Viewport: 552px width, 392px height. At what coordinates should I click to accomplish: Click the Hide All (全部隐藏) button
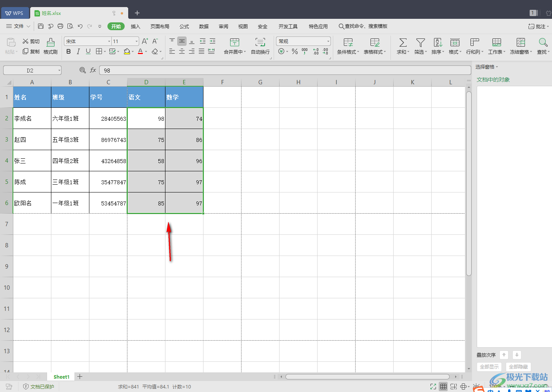pos(518,367)
